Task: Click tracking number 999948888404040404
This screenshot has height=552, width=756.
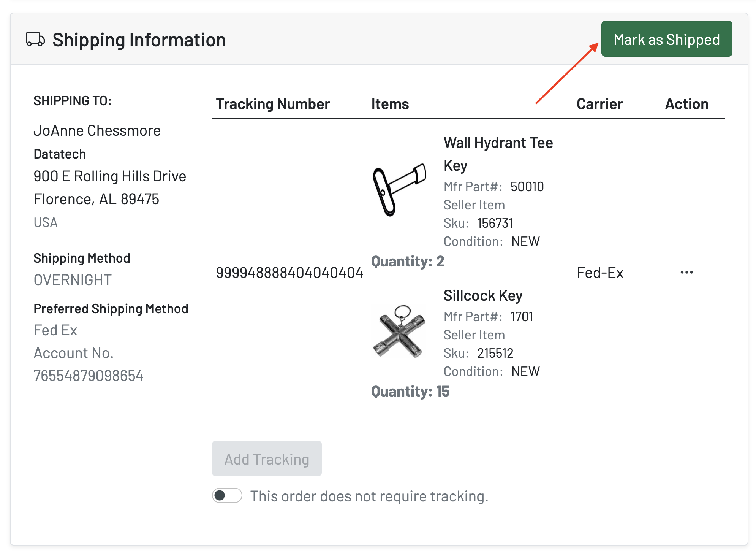Action: [289, 273]
